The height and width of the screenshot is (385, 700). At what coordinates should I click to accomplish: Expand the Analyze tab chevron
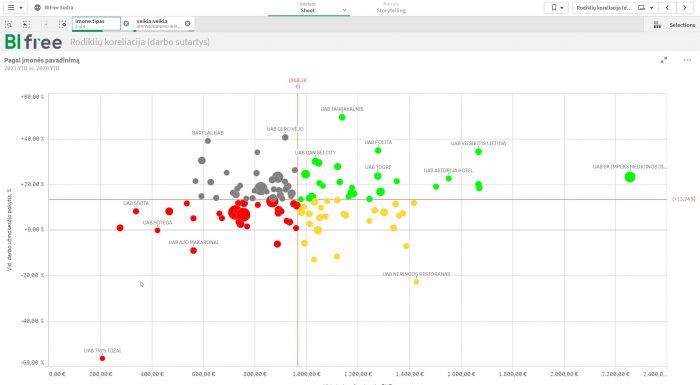(x=344, y=10)
